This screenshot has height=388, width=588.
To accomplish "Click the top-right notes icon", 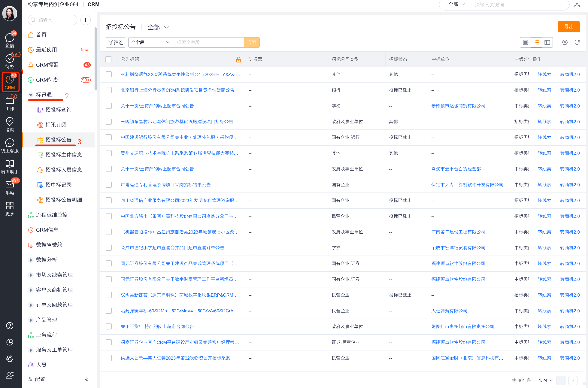I will (x=577, y=5).
